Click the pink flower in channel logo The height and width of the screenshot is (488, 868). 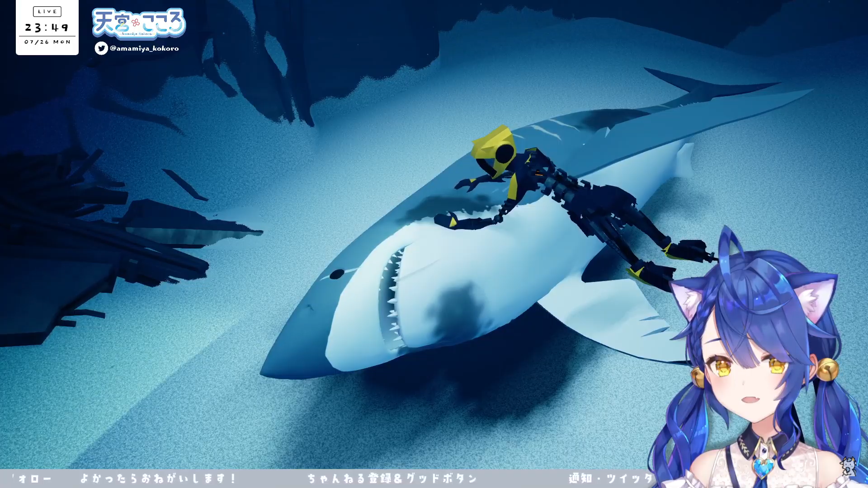(x=136, y=23)
